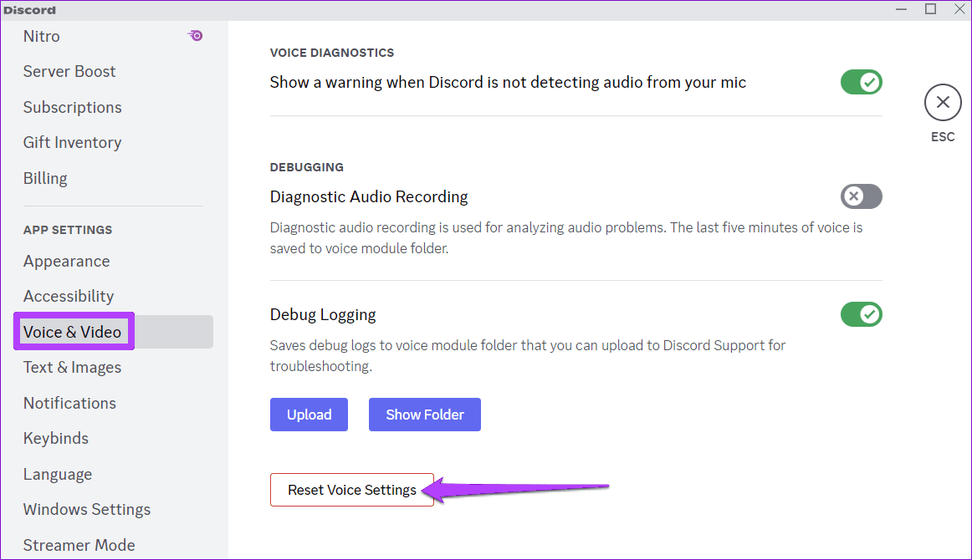Enable Diagnostic Audio Recording
The height and width of the screenshot is (560, 972).
point(861,196)
